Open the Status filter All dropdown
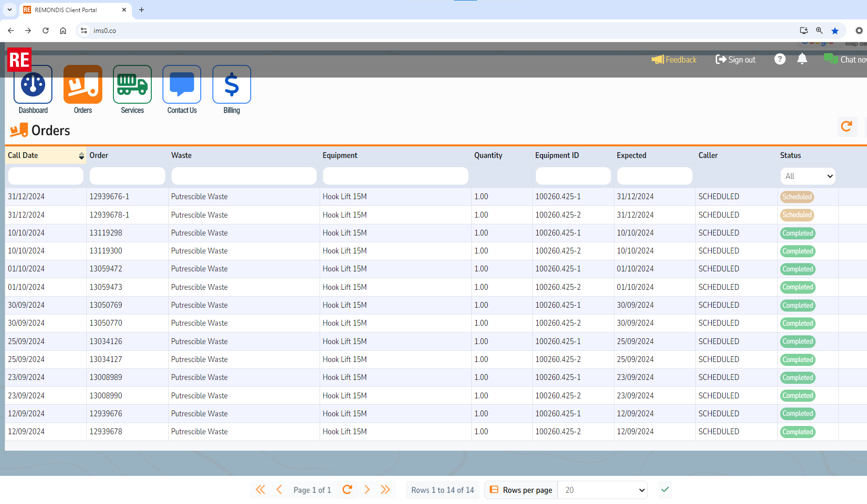Image resolution: width=867 pixels, height=504 pixels. 808,176
